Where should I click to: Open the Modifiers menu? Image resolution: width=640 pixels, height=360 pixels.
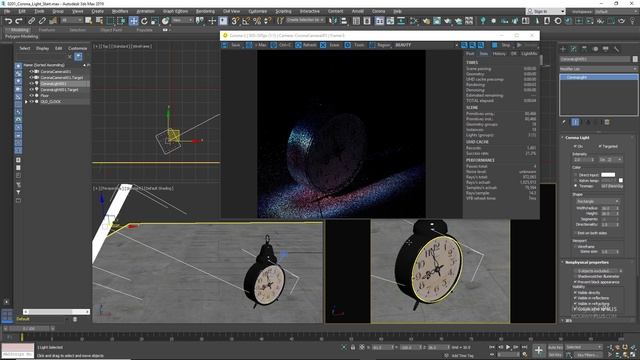point(120,11)
